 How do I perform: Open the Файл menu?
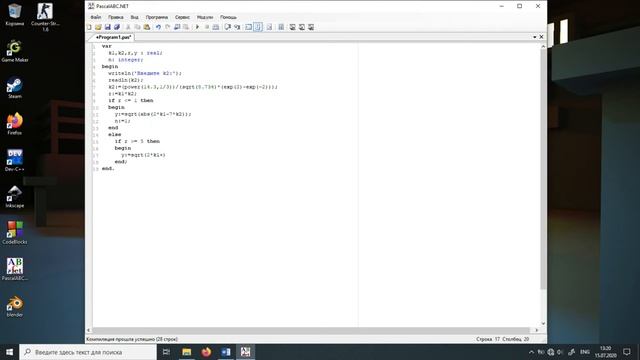point(96,17)
